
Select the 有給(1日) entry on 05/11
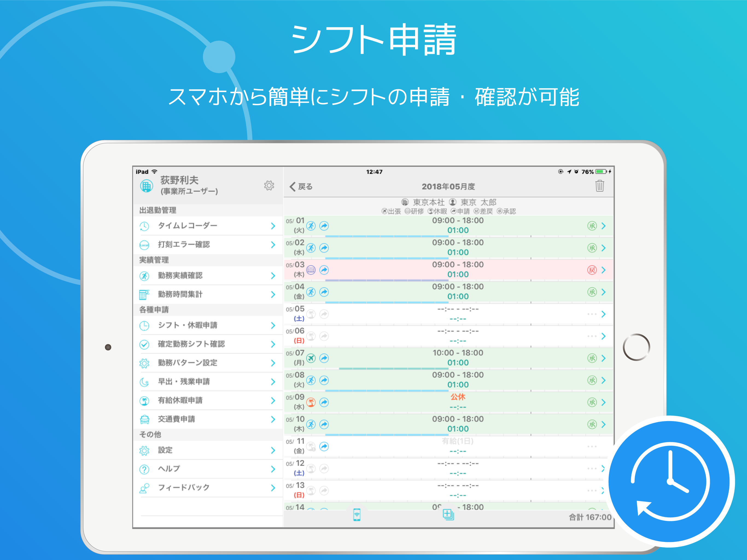pyautogui.click(x=458, y=441)
